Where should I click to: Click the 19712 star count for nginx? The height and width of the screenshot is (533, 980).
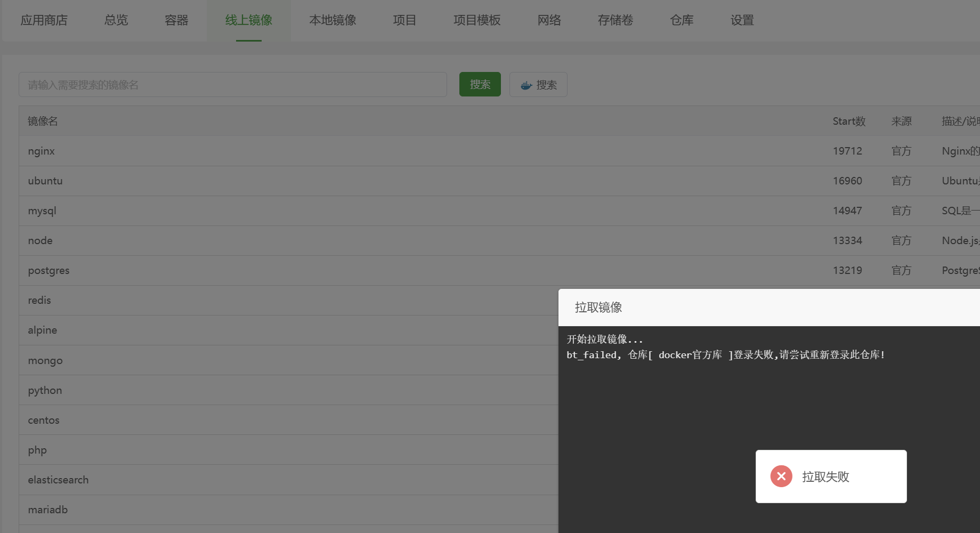click(x=847, y=151)
